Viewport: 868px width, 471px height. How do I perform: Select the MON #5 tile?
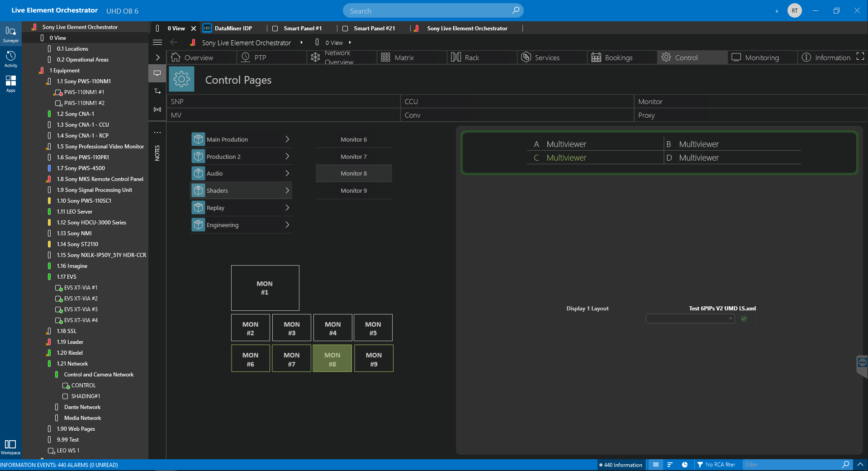point(373,328)
